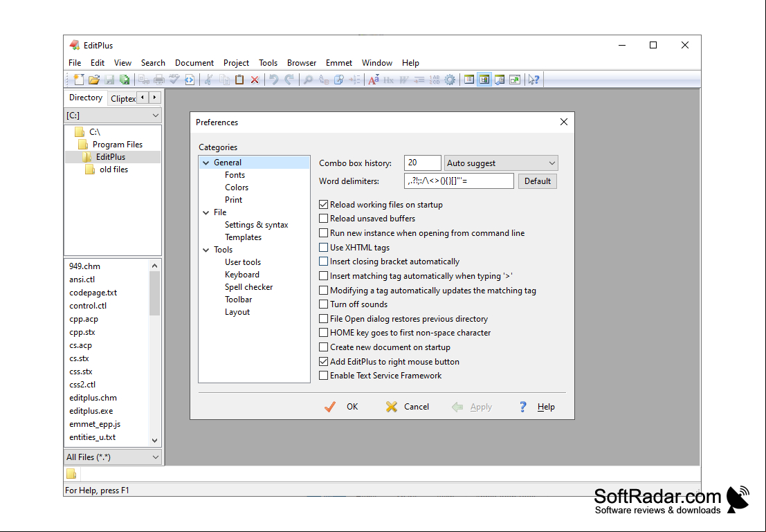
Task: Click the left arrow beside the Cliptext tab
Action: [142, 98]
